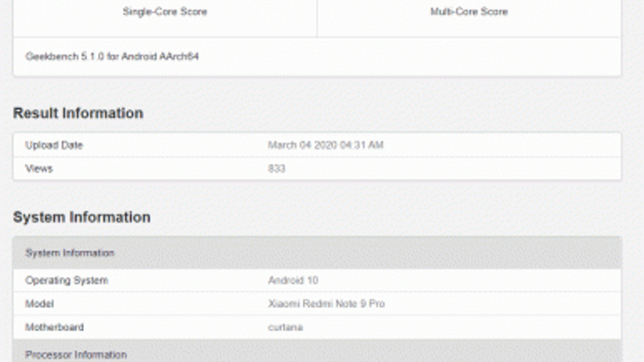Click the Processor Information table header
The width and height of the screenshot is (644, 362).
pos(76,354)
